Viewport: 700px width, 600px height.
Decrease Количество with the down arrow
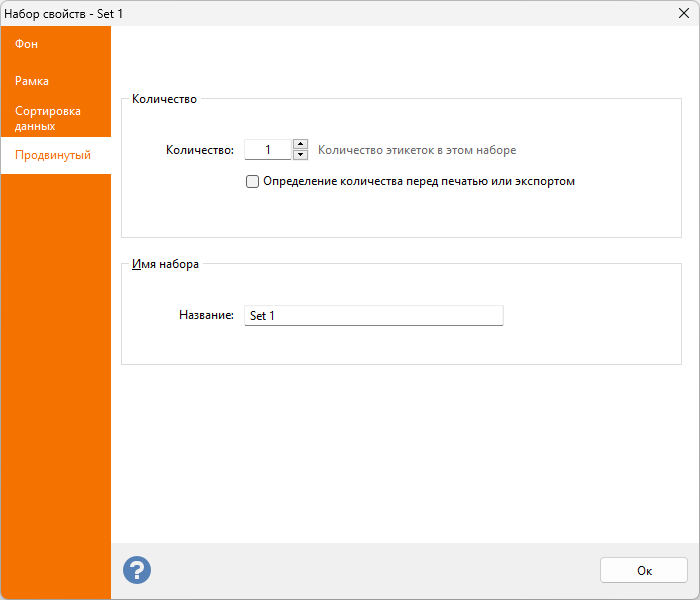300,155
